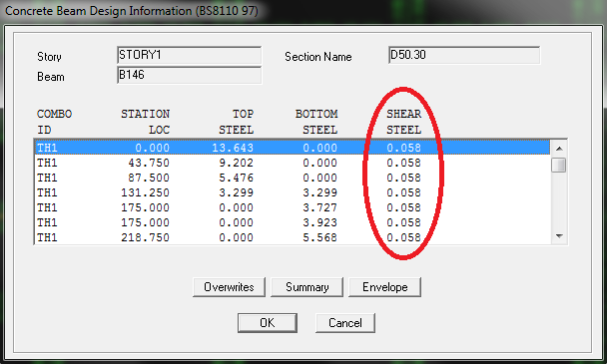The height and width of the screenshot is (364, 607).
Task: Cancel the beam design dialog
Action: tap(345, 322)
